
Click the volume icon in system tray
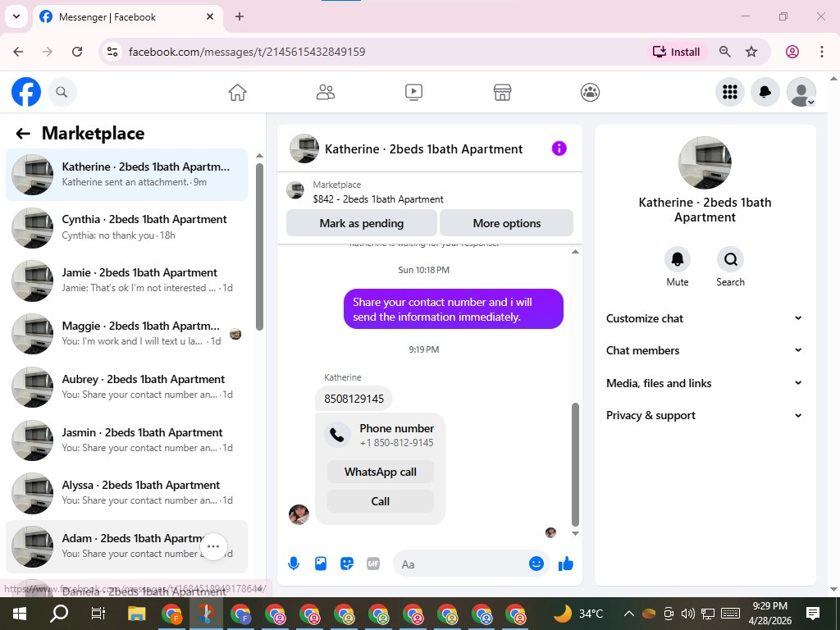(688, 614)
